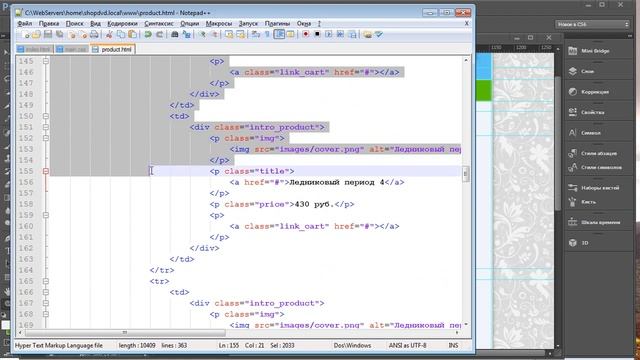Click the Zoom Out toolbar icon
The image size is (640, 360).
point(213,35)
